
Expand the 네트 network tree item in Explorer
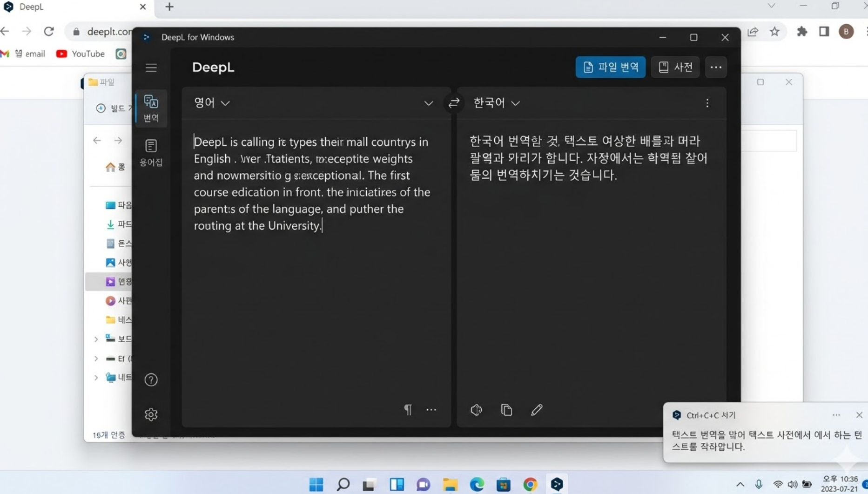click(96, 378)
